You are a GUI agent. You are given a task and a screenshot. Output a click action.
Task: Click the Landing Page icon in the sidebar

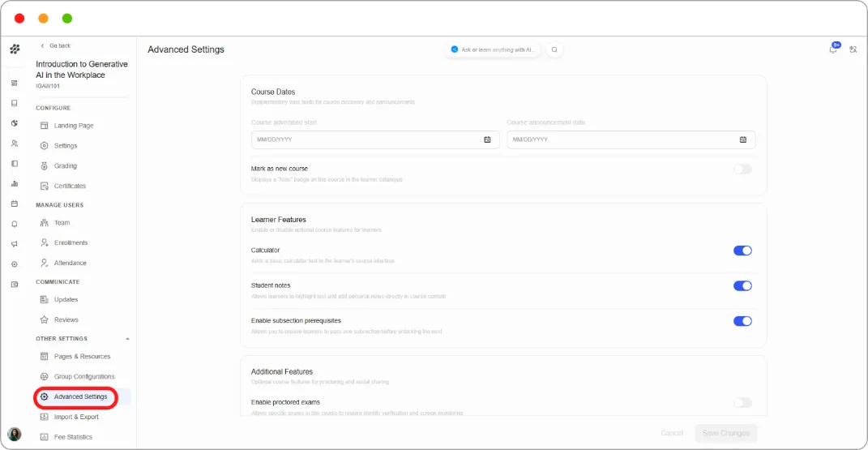tap(45, 126)
